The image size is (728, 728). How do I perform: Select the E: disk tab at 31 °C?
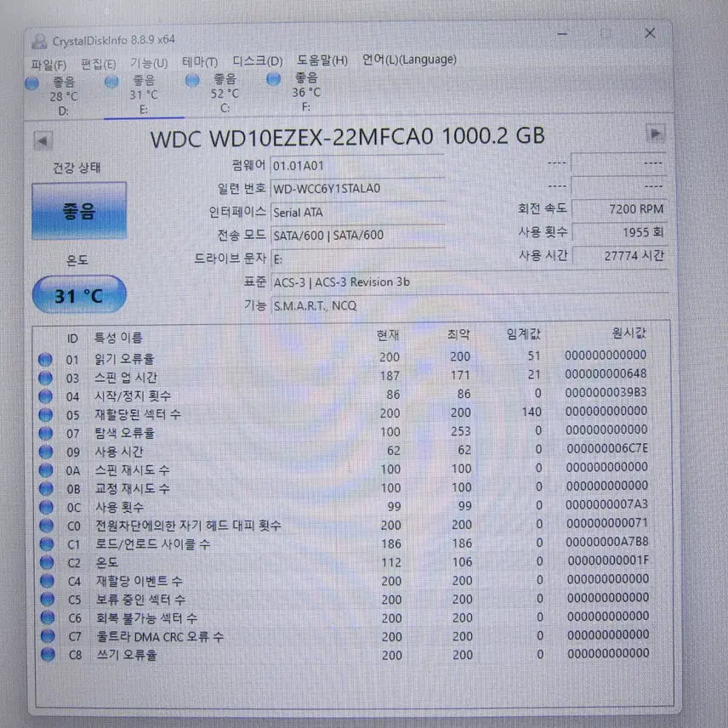144,95
